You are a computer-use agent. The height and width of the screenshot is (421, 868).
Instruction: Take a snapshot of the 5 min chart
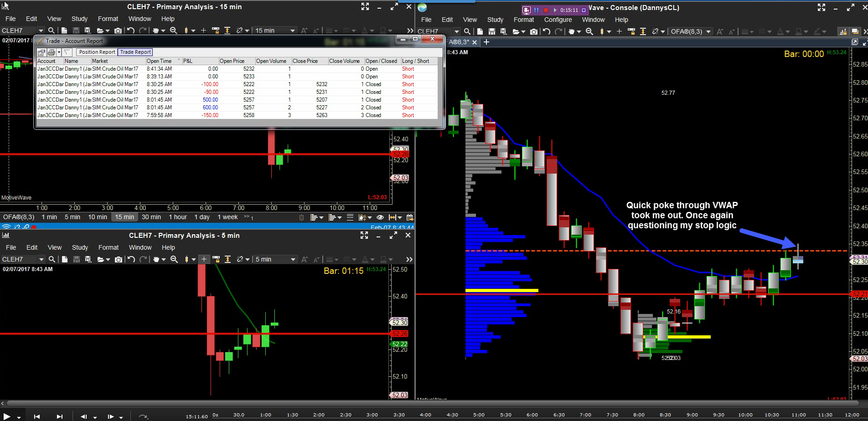[119, 259]
